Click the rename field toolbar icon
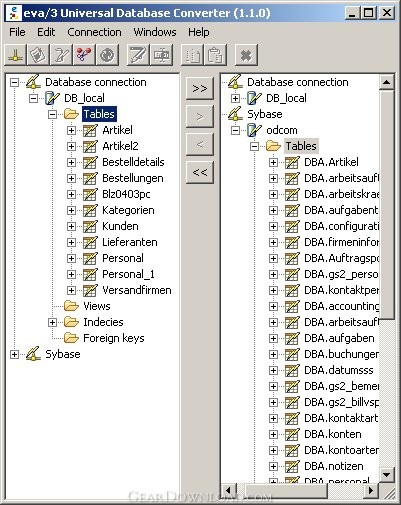The height and width of the screenshot is (505, 401). [x=161, y=55]
